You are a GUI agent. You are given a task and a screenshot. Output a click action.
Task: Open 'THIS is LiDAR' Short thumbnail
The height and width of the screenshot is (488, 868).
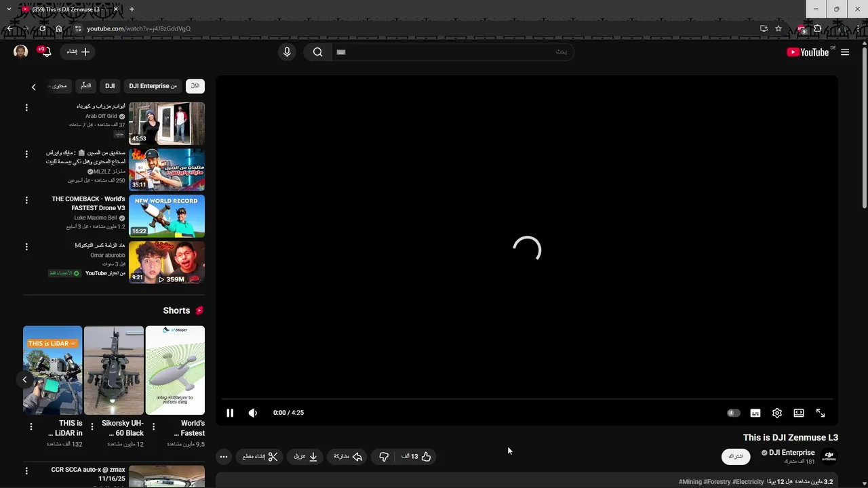pyautogui.click(x=53, y=370)
